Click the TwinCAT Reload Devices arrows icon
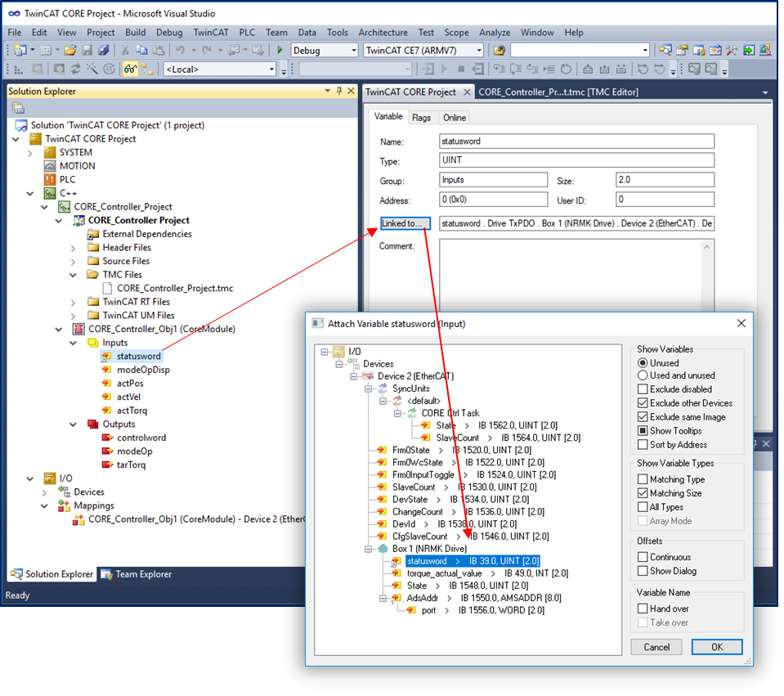784x696 pixels. tap(75, 69)
